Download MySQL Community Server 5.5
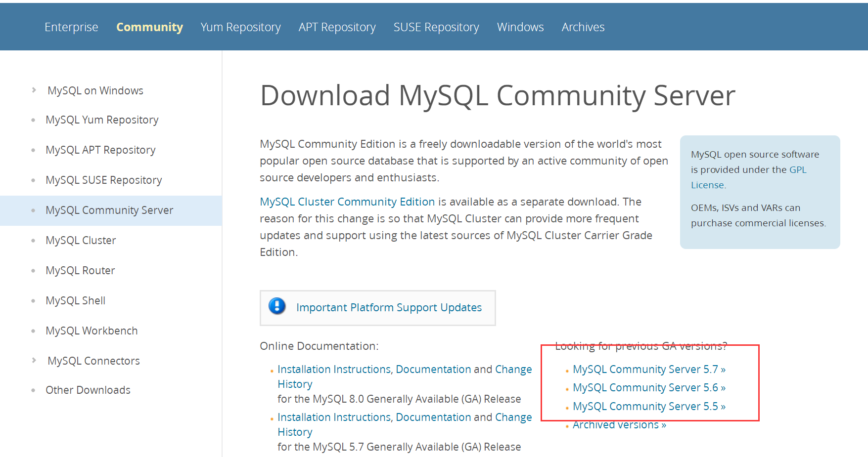Image resolution: width=868 pixels, height=457 pixels. click(649, 406)
